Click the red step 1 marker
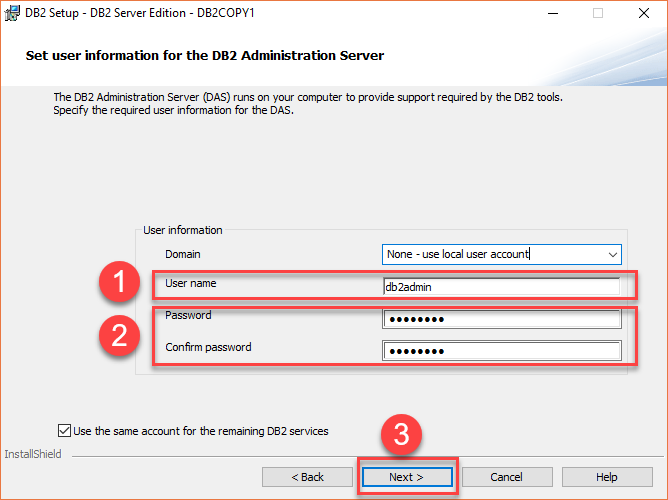 coord(119,282)
